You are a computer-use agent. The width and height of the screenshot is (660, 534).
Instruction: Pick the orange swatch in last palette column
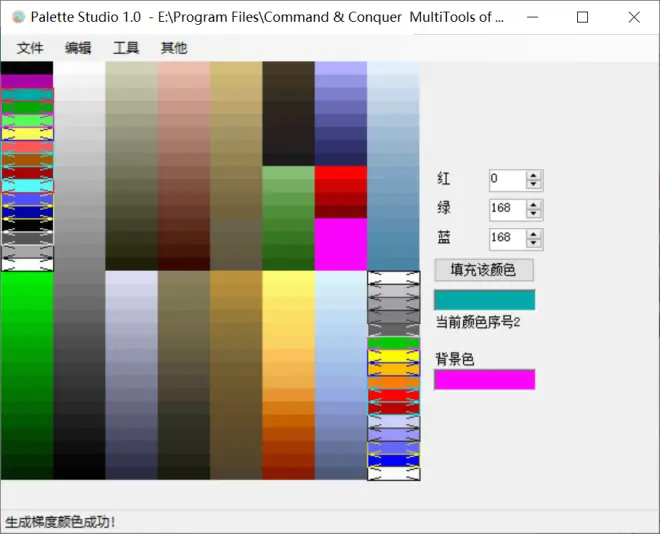394,383
